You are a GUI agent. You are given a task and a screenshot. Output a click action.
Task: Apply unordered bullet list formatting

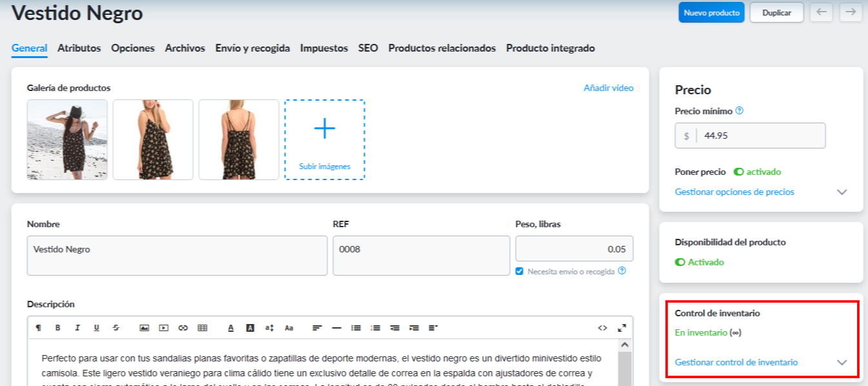(x=356, y=328)
